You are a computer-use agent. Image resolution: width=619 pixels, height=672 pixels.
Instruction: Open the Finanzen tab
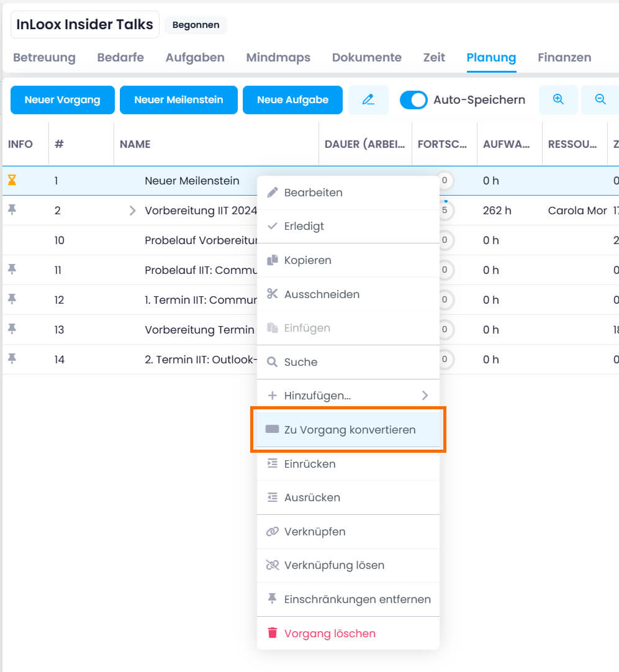pyautogui.click(x=564, y=57)
